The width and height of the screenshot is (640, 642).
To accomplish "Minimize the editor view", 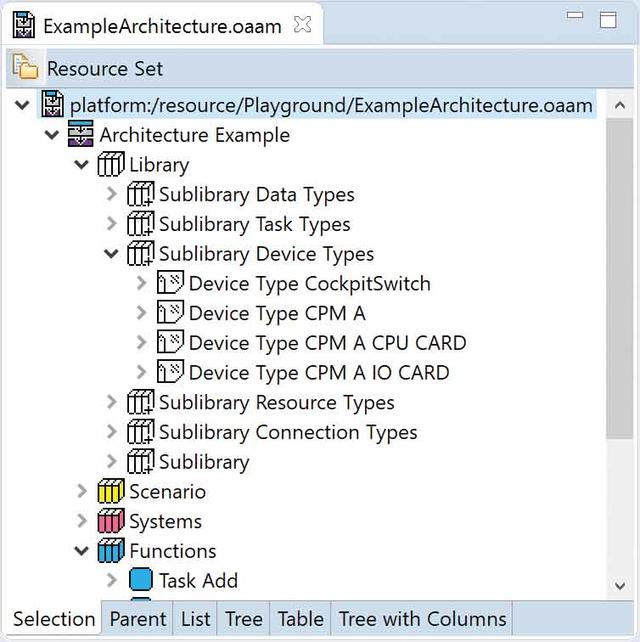I will coord(575,16).
